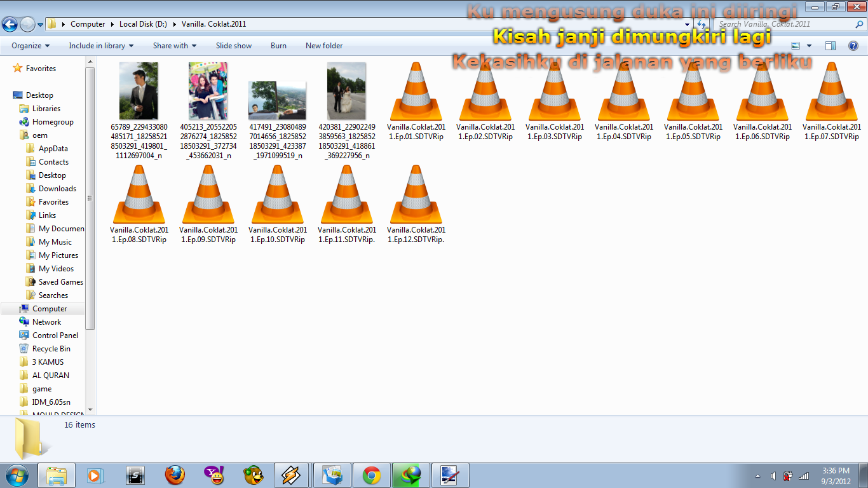Open the Organize menu
This screenshot has height=488, width=868.
[31, 46]
